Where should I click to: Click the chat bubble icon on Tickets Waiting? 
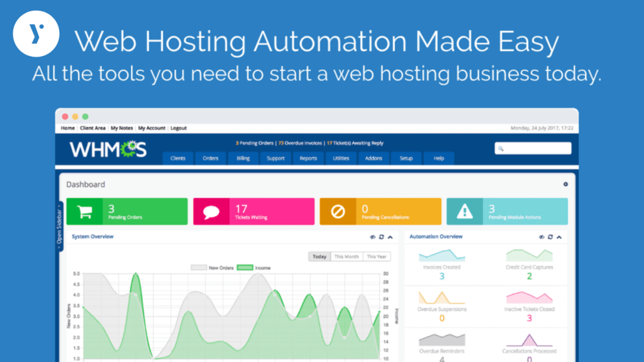pyautogui.click(x=210, y=211)
